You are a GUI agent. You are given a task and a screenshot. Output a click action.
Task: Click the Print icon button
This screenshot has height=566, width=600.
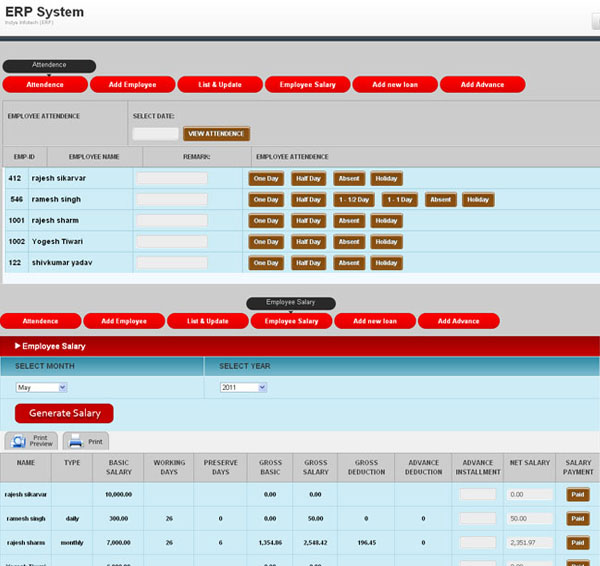pyautogui.click(x=86, y=441)
